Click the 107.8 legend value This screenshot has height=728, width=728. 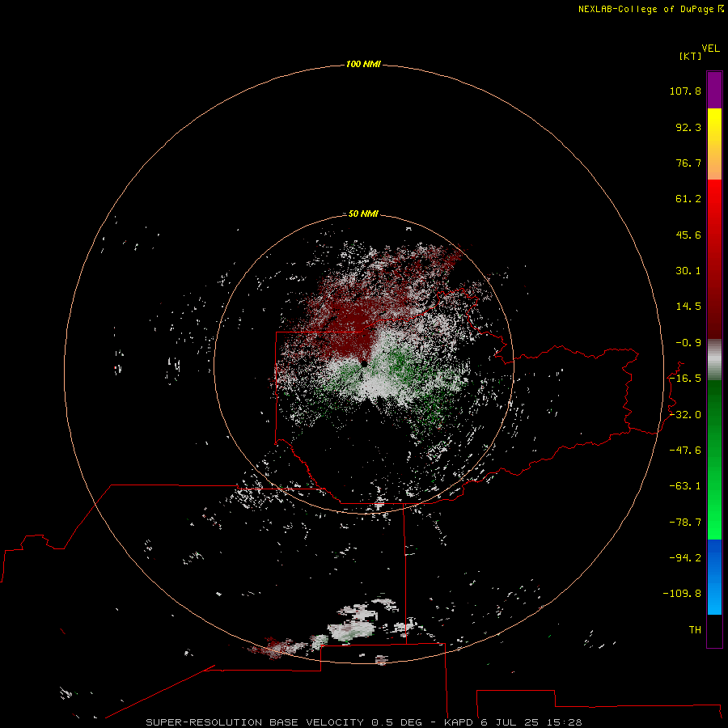click(x=685, y=91)
